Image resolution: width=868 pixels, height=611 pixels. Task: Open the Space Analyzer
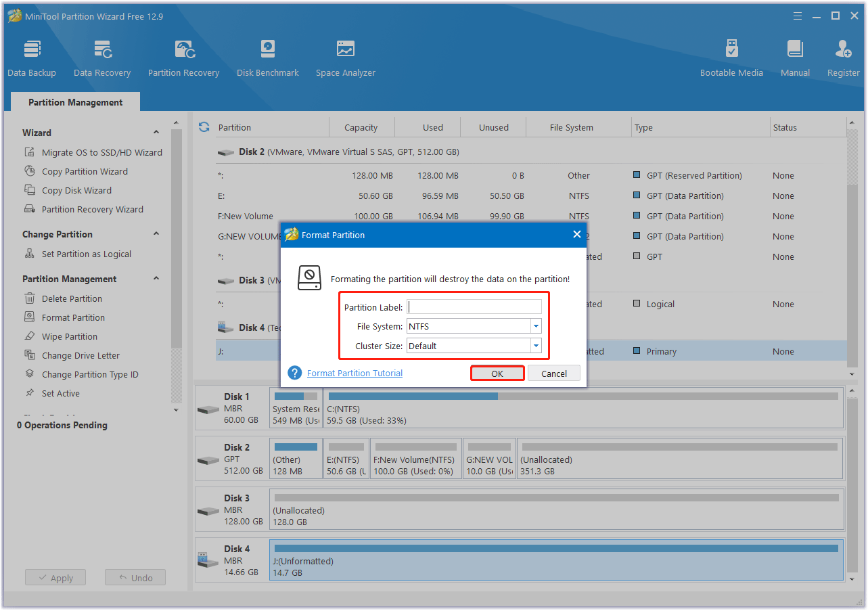coord(346,58)
